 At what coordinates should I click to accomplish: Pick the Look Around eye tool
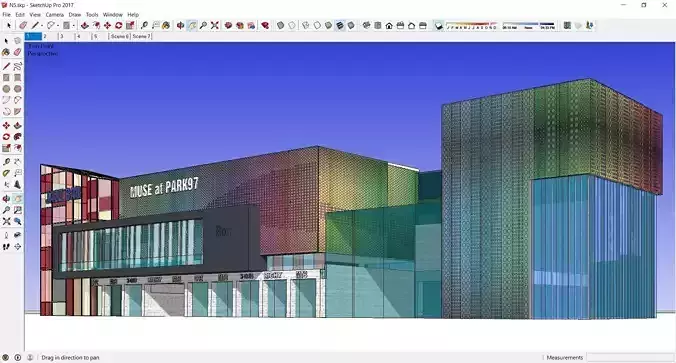17,235
